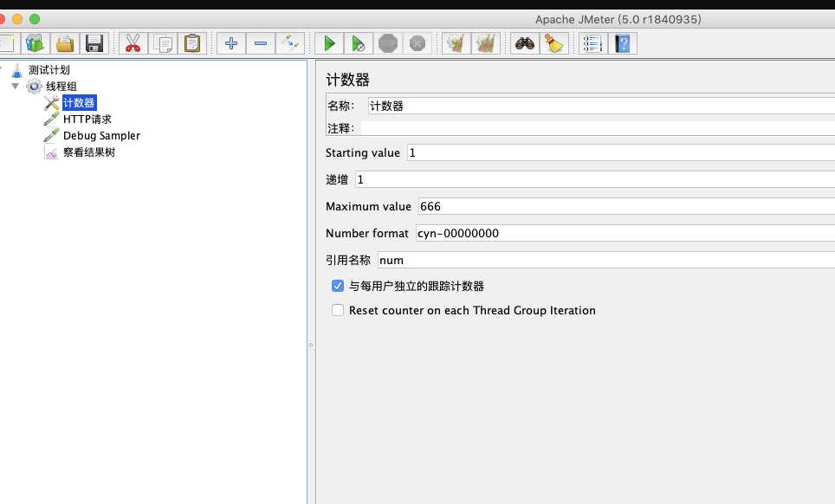Click the grey Shutdown icon
Image resolution: width=835 pixels, height=504 pixels.
(417, 43)
